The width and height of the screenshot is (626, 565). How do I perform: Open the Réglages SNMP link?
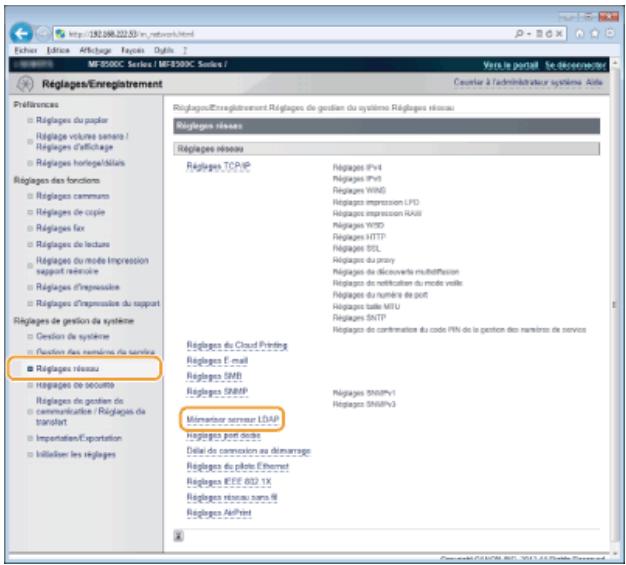click(217, 392)
